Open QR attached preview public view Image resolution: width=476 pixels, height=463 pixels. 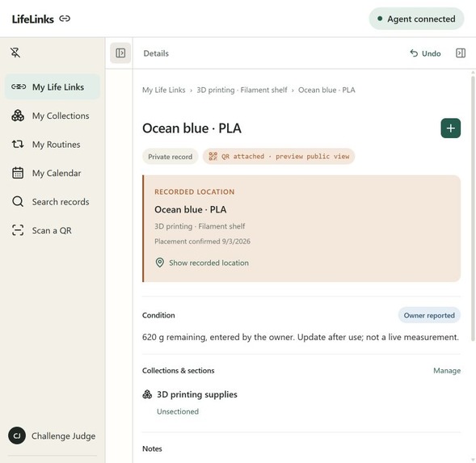(x=279, y=157)
